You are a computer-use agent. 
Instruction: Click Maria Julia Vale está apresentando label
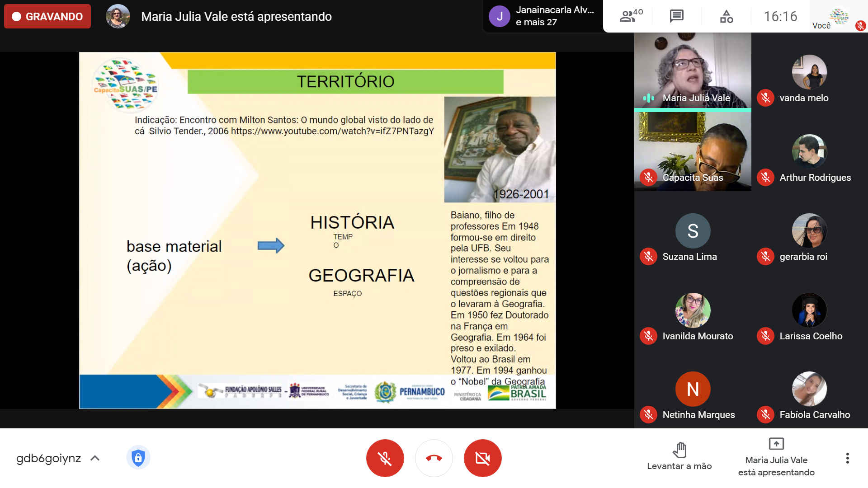pyautogui.click(x=236, y=17)
